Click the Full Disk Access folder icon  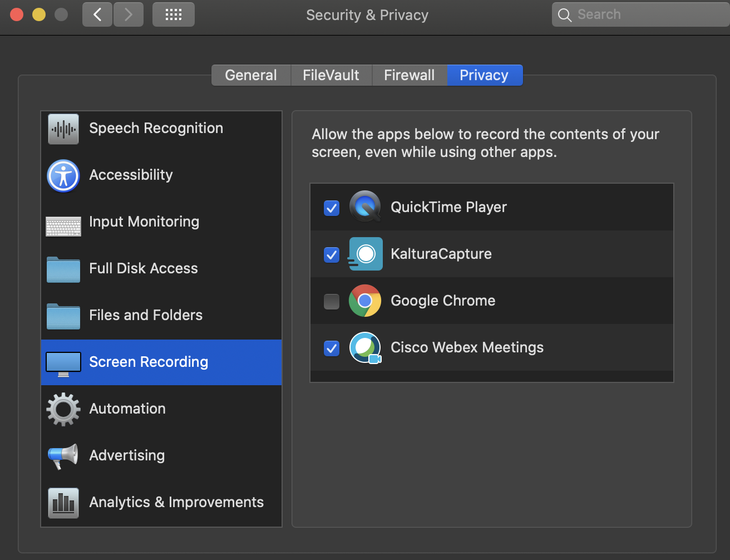[63, 269]
